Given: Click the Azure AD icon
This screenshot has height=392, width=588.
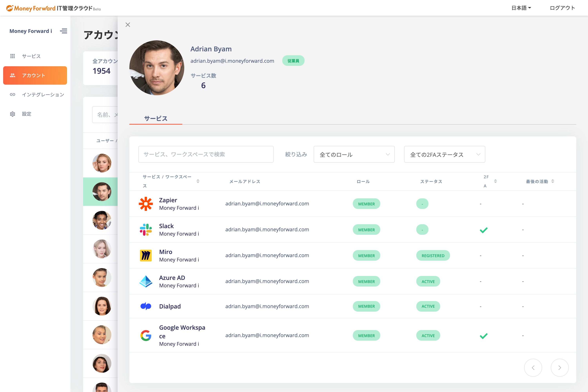Looking at the screenshot, I should click(146, 281).
